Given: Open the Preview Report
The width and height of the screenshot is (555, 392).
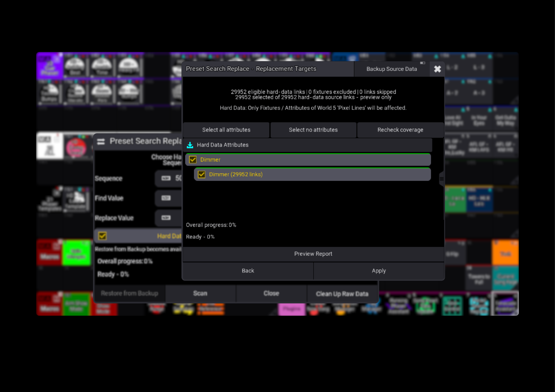Looking at the screenshot, I should [x=313, y=254].
